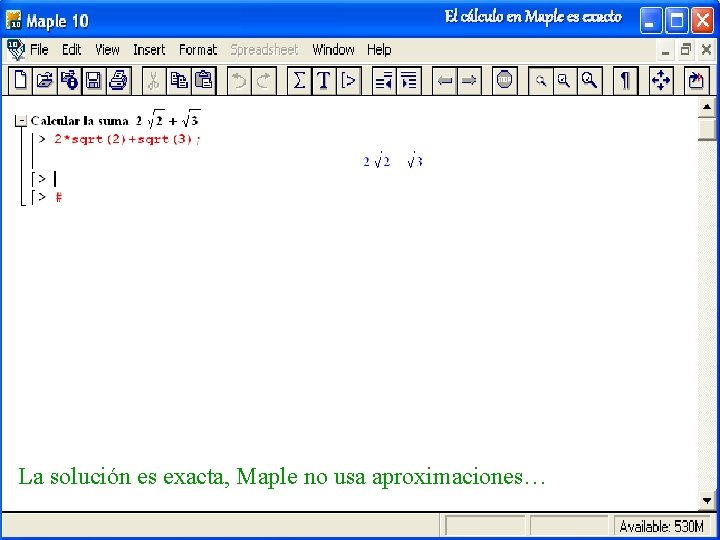Minimize the inner worksheet document window
This screenshot has height=540, width=720.
pyautogui.click(x=665, y=51)
